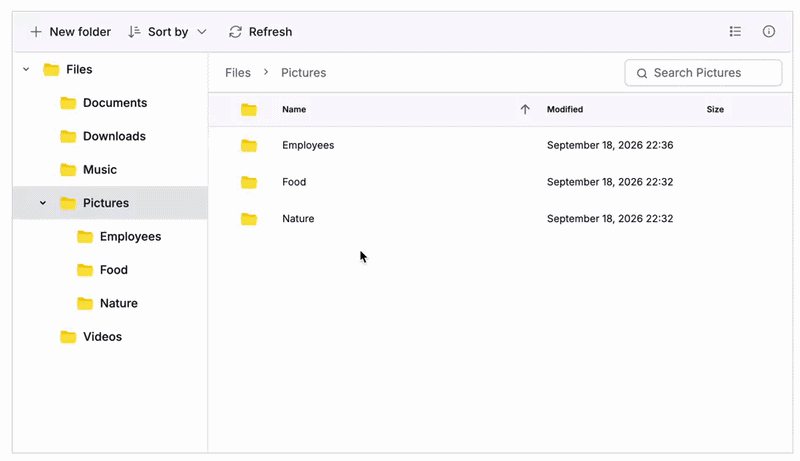The width and height of the screenshot is (800, 461).
Task: Click the Food row's modified date
Action: coord(610,182)
